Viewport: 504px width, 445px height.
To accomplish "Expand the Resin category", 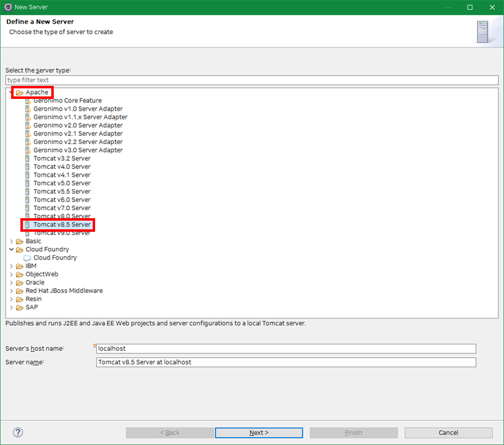I will (x=12, y=299).
